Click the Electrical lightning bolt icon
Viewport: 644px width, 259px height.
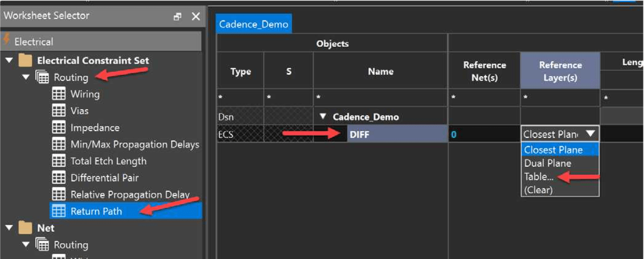tap(7, 40)
